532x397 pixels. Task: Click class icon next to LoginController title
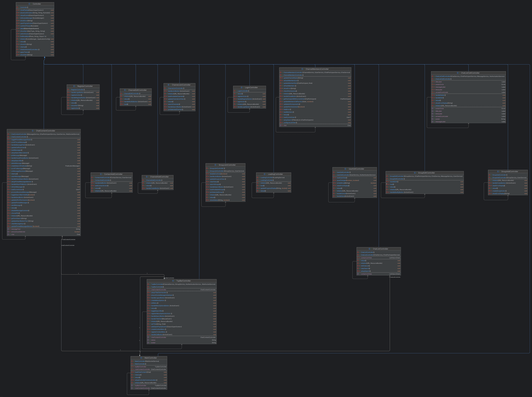242,88
